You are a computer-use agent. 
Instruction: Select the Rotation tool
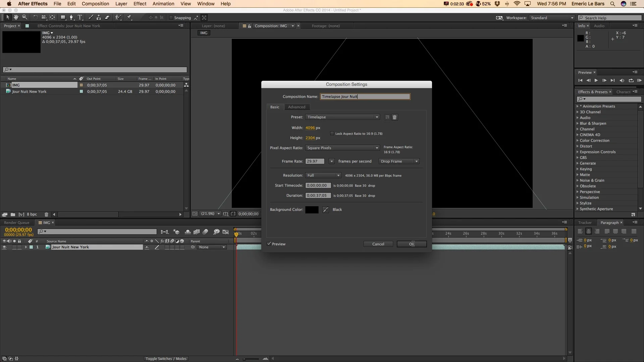pyautogui.click(x=35, y=17)
